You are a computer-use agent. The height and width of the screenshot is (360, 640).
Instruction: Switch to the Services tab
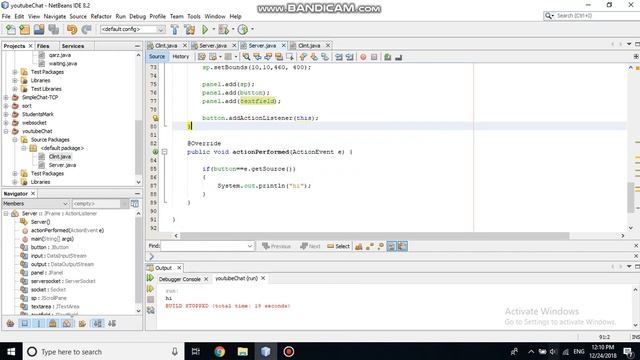click(x=73, y=46)
